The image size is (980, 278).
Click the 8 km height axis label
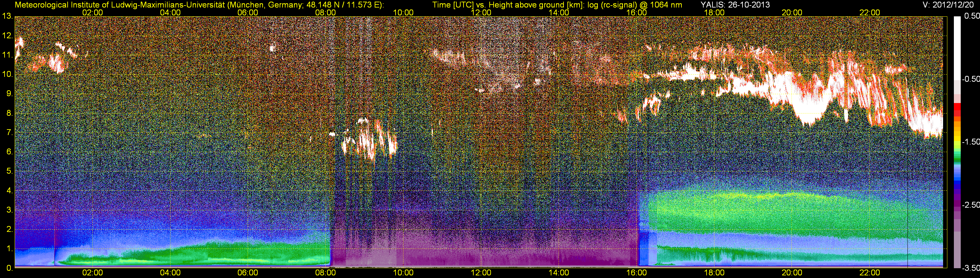(x=9, y=113)
